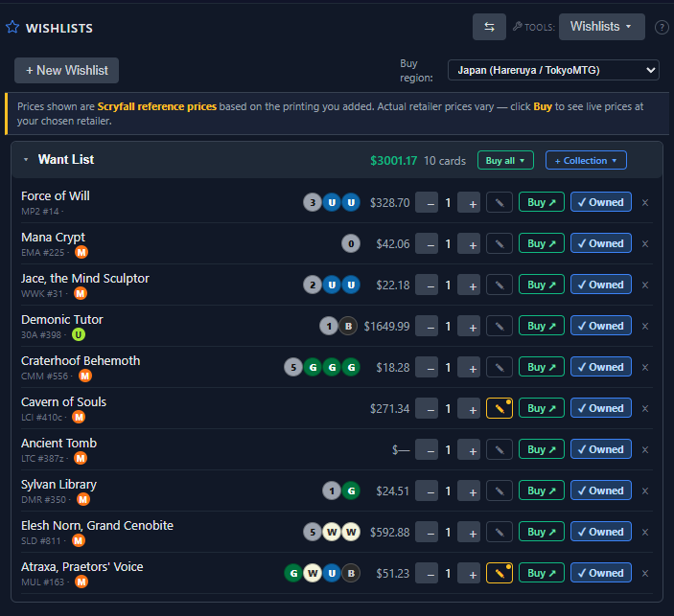Toggle Owned for Ancient Tomb
674x616 pixels.
pyautogui.click(x=601, y=449)
